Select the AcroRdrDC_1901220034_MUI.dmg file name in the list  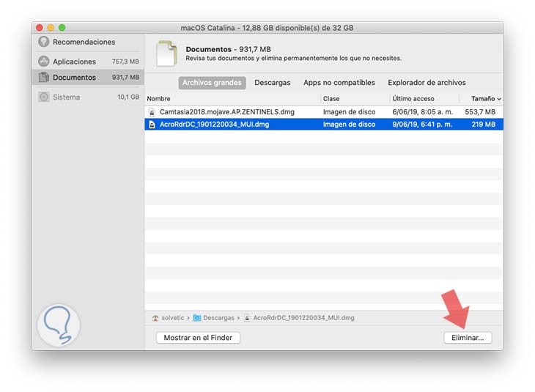(214, 125)
